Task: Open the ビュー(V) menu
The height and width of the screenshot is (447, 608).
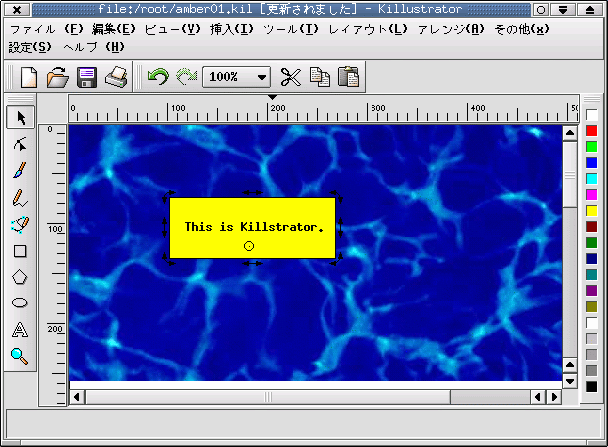Action: click(x=173, y=29)
